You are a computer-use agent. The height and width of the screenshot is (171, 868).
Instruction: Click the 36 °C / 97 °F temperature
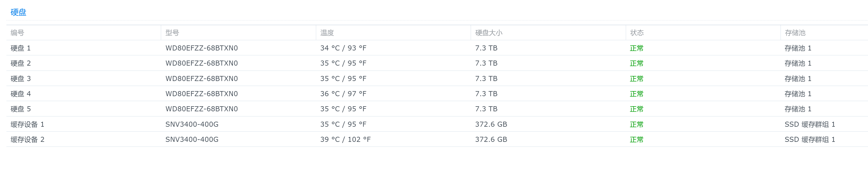click(343, 94)
